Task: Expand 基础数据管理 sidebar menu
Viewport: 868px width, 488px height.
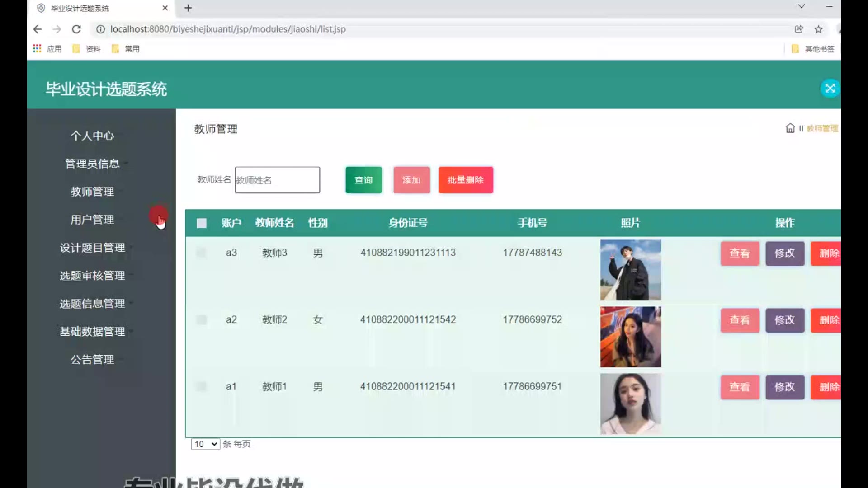Action: tap(92, 332)
